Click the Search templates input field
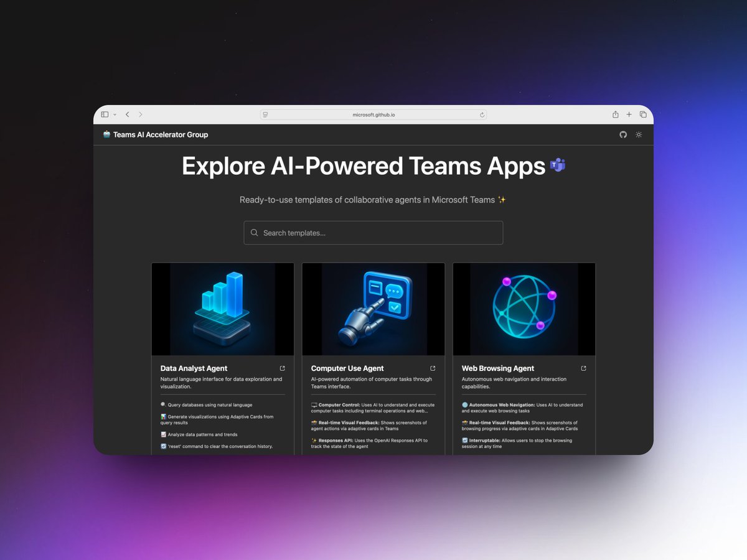Image resolution: width=747 pixels, height=560 pixels. coord(374,233)
